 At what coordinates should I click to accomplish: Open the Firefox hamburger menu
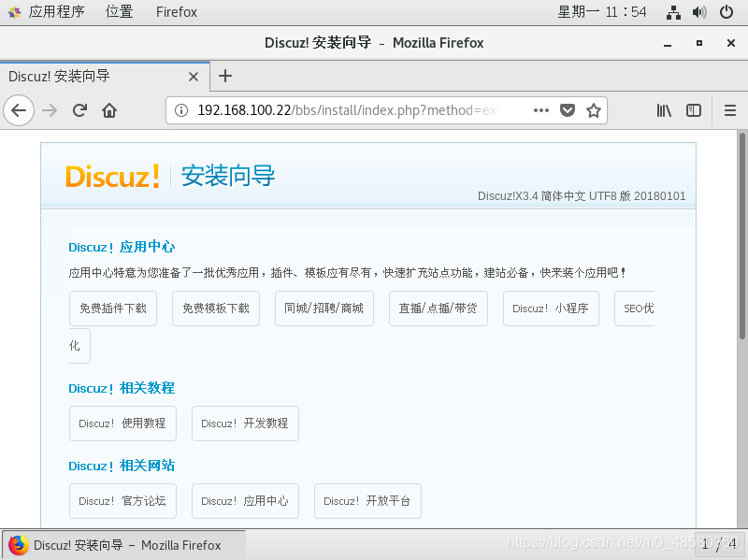(730, 110)
